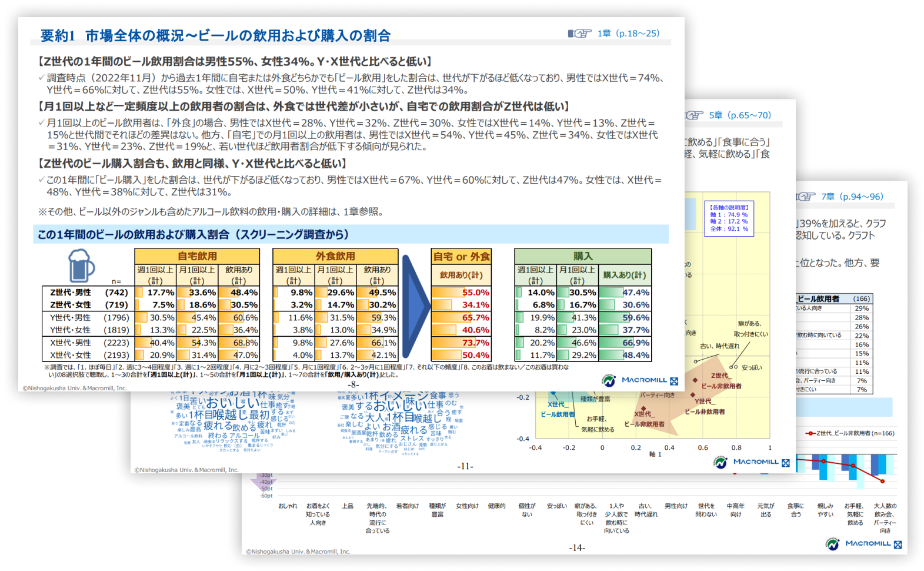The height and width of the screenshot is (571, 924).
Task: Click heading starting 【Z世代のビール購入割合も
Action: pyautogui.click(x=192, y=164)
